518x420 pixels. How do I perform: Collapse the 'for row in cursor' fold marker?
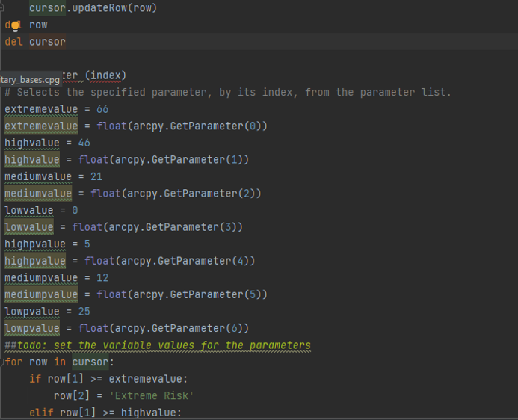coord(1,362)
